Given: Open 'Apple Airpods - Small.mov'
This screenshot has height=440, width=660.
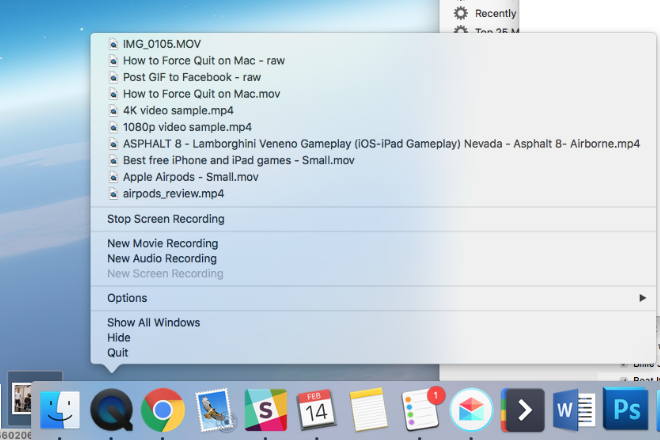Looking at the screenshot, I should click(373, 177).
